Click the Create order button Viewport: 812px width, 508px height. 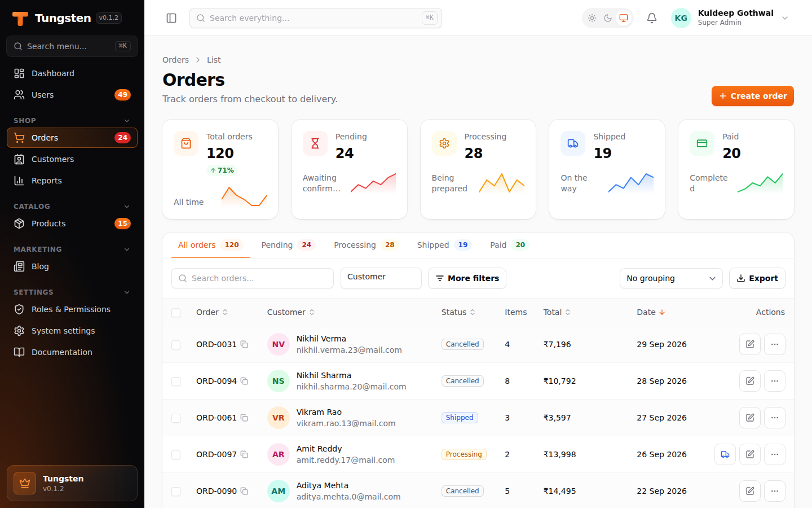[753, 96]
